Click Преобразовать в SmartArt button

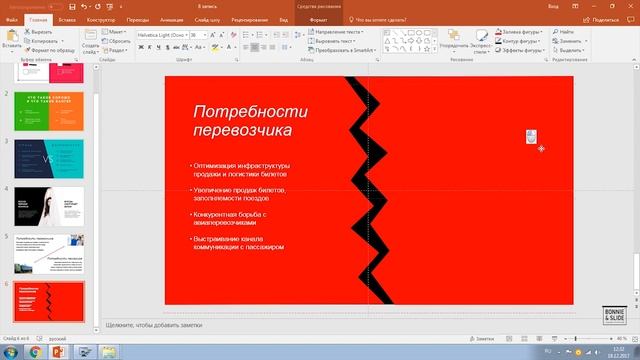342,50
